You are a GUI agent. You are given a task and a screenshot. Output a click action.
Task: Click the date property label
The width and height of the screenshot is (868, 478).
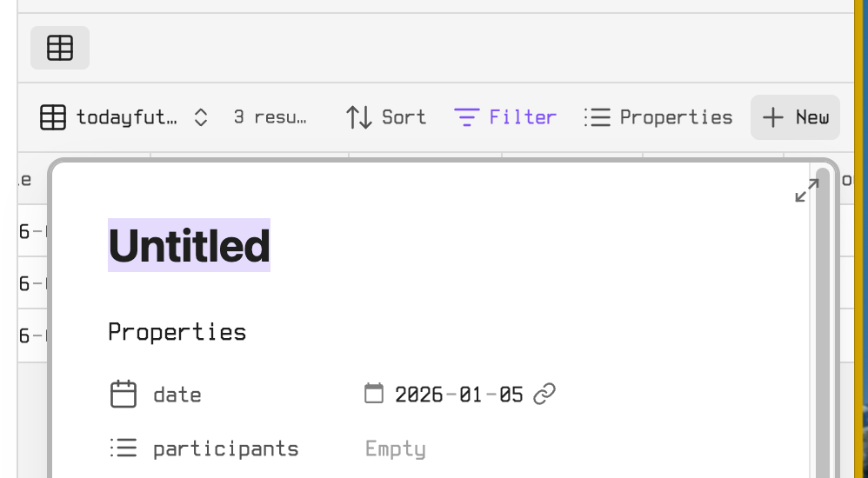[x=177, y=395]
